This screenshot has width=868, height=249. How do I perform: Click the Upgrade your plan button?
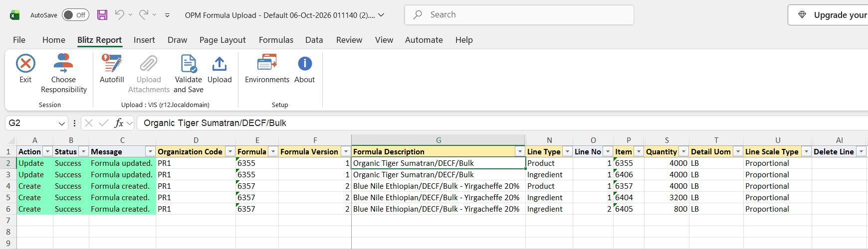pyautogui.click(x=828, y=15)
